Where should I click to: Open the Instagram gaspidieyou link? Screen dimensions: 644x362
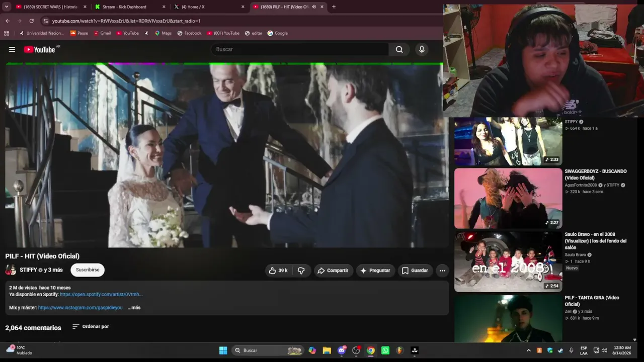click(80, 308)
